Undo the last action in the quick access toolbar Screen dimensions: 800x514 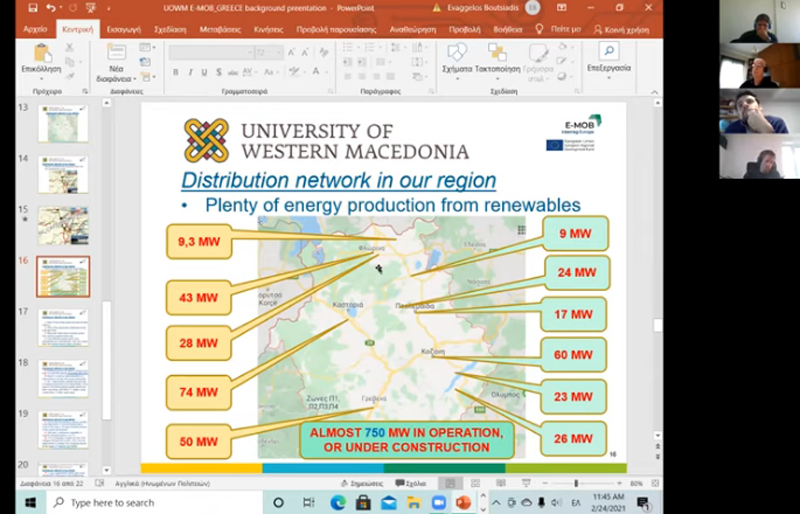[50, 8]
